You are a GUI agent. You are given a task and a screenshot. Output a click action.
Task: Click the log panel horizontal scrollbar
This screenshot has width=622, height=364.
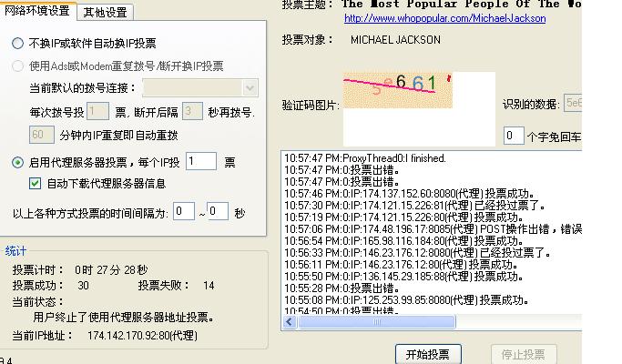coord(428,323)
